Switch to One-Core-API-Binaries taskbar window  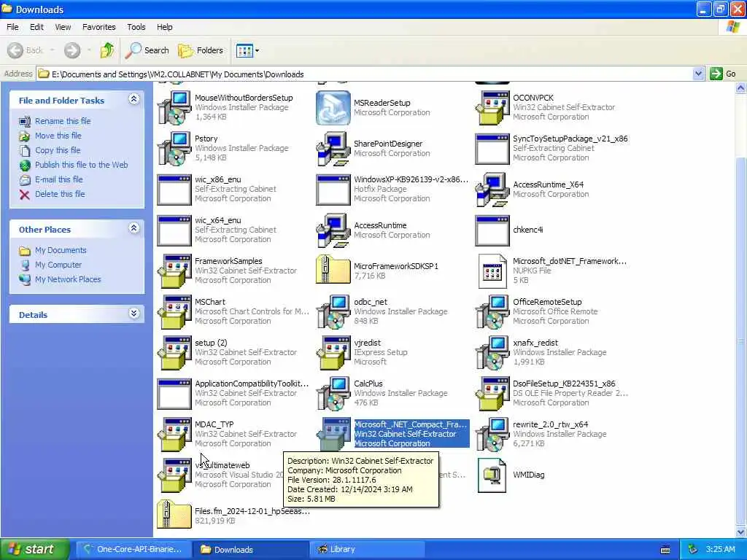coord(133,549)
